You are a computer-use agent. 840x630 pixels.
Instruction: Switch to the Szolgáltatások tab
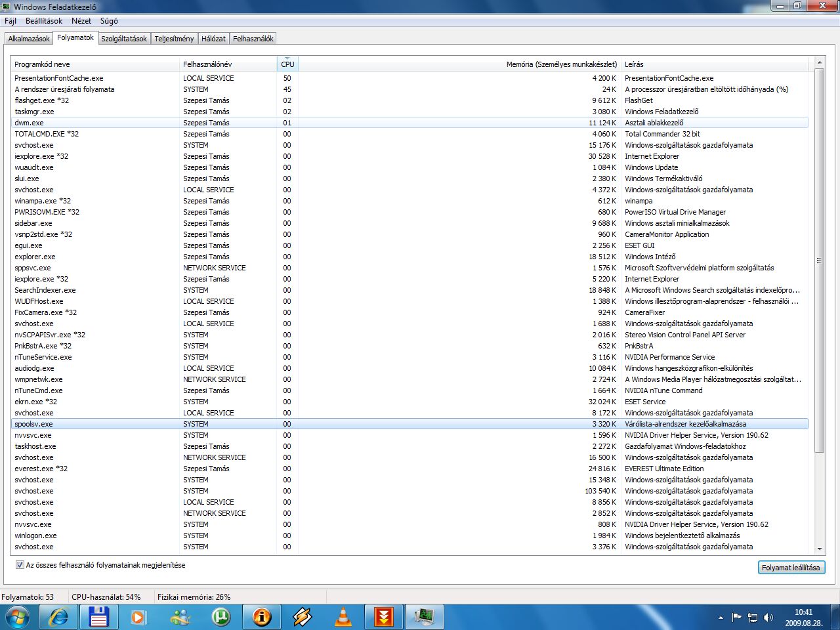point(124,39)
